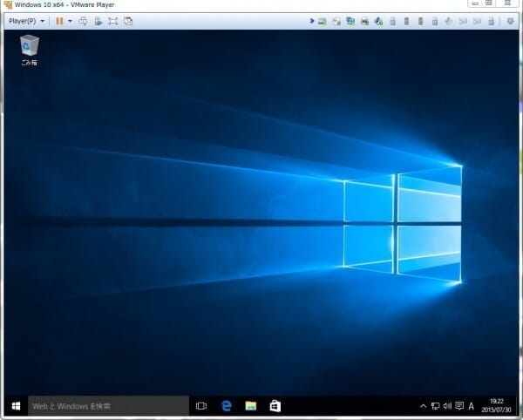Open the Store app from the taskbar
Viewport: 523px width, 420px height.
[x=275, y=406]
